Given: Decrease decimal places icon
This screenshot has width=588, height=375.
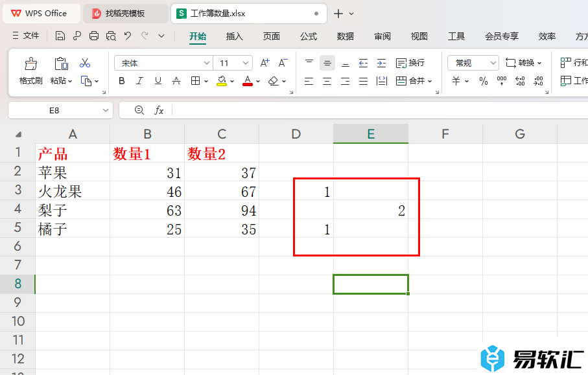Looking at the screenshot, I should tap(539, 81).
